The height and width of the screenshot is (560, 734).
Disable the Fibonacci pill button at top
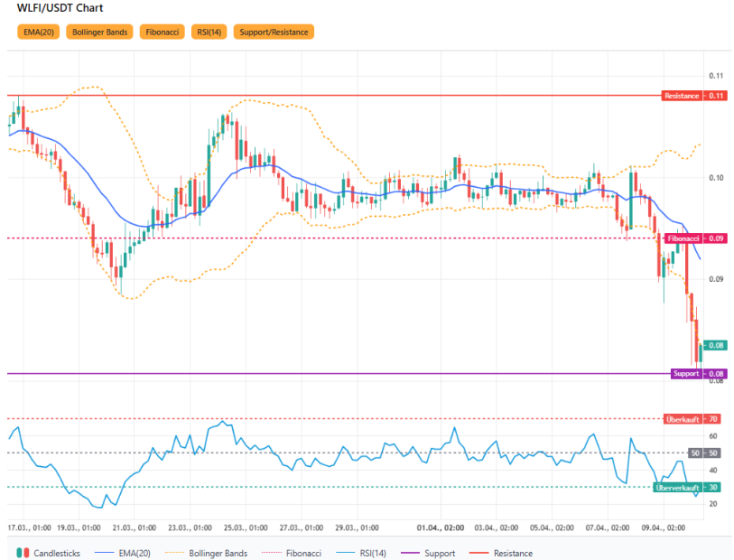[x=163, y=32]
